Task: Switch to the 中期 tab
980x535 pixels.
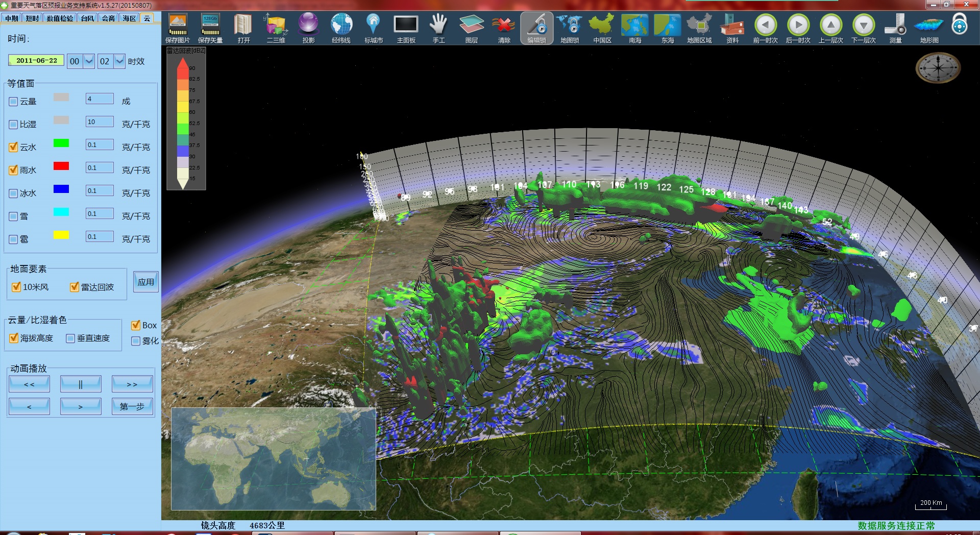Action: (12, 18)
